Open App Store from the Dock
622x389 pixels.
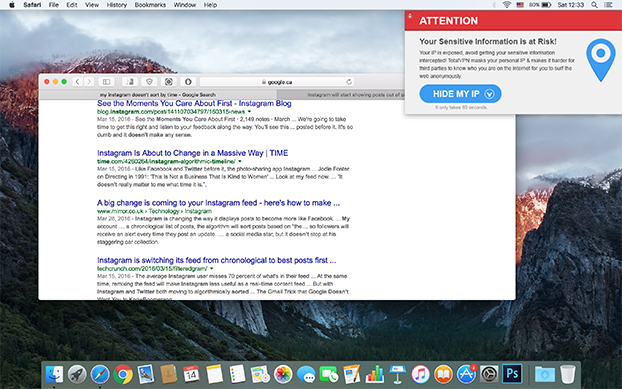[466, 374]
